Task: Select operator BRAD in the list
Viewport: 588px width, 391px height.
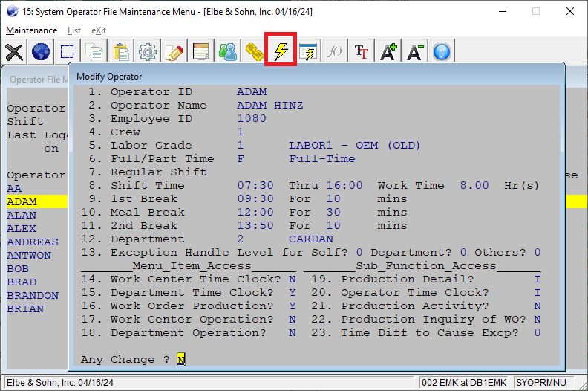Action: coord(22,282)
